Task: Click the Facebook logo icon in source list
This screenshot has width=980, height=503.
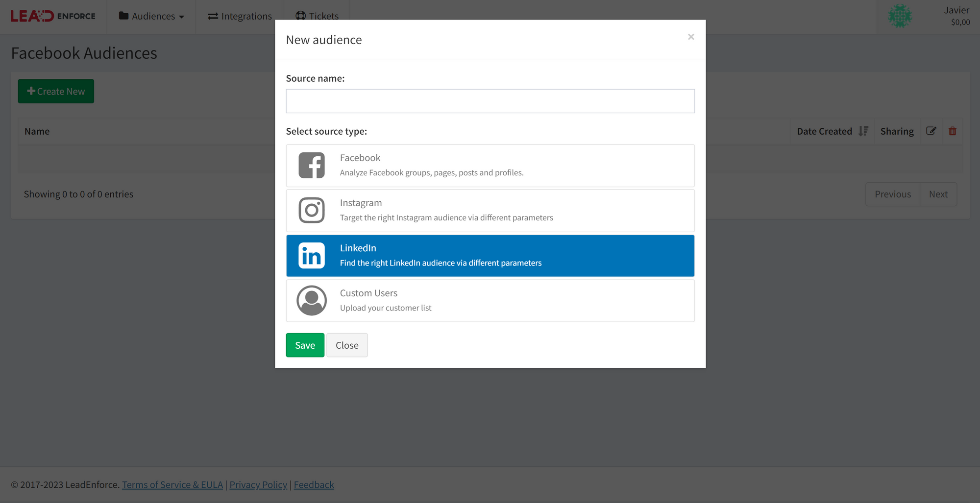Action: (312, 165)
